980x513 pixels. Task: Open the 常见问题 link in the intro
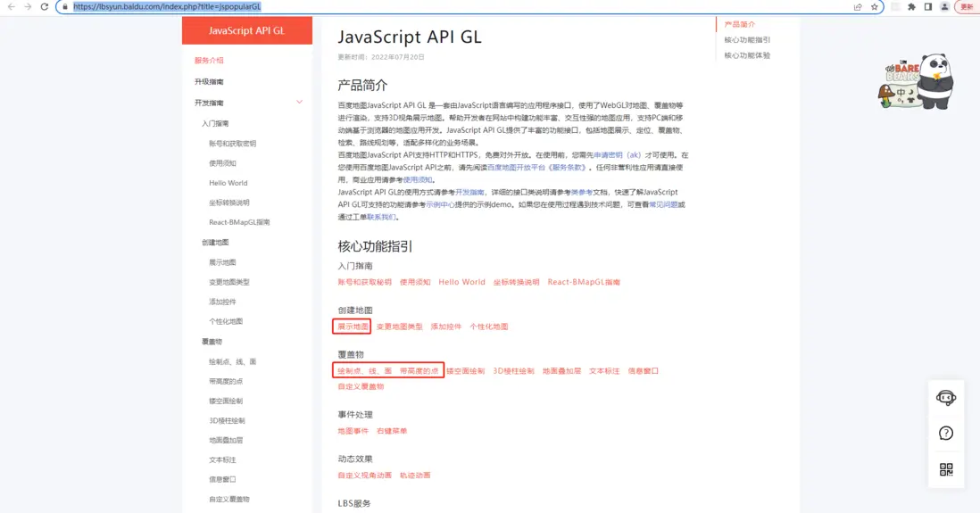pos(663,205)
